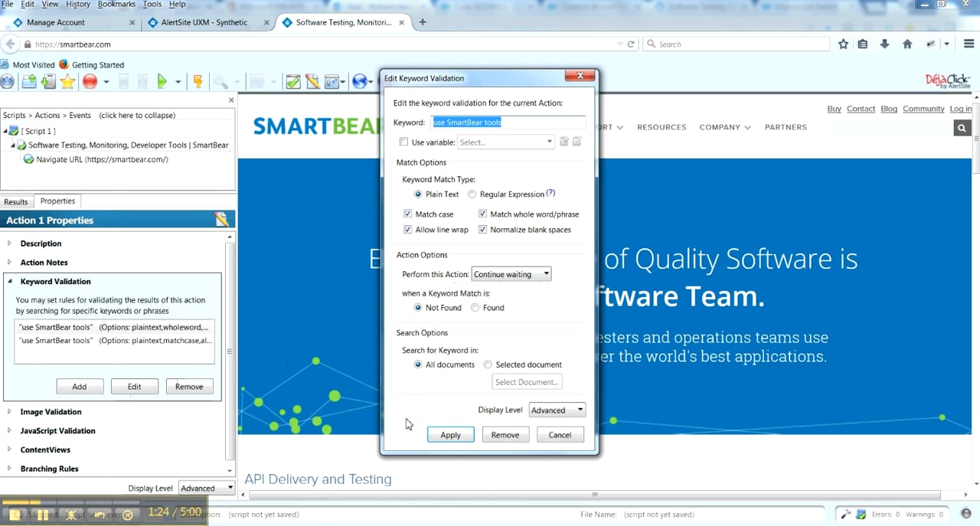Viewport: 980px width, 526px height.
Task: Toggle the Match case checkbox
Action: 408,214
